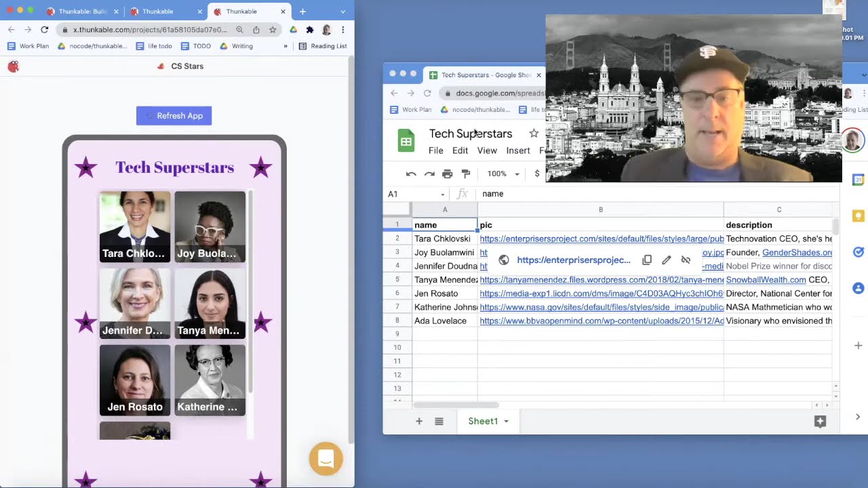Open the Reading List in Thunkable window
The width and height of the screenshot is (868, 488).
tap(323, 46)
